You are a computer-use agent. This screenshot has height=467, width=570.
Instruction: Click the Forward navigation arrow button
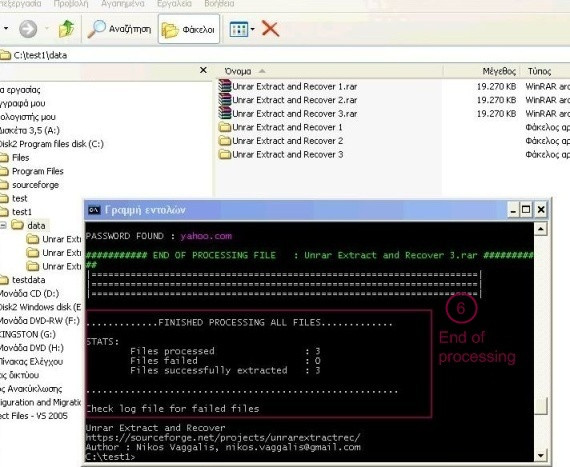pyautogui.click(x=28, y=29)
